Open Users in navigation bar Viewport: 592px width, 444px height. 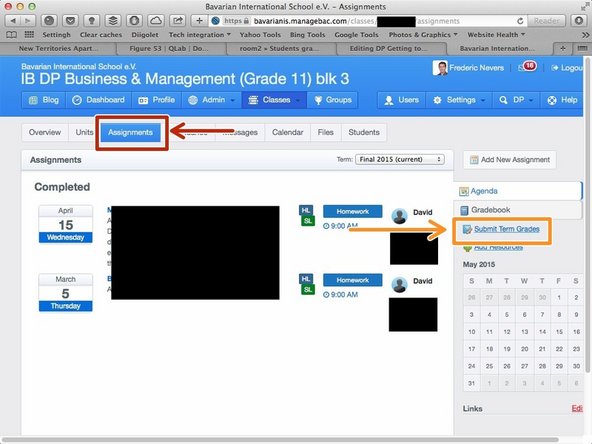[x=401, y=100]
